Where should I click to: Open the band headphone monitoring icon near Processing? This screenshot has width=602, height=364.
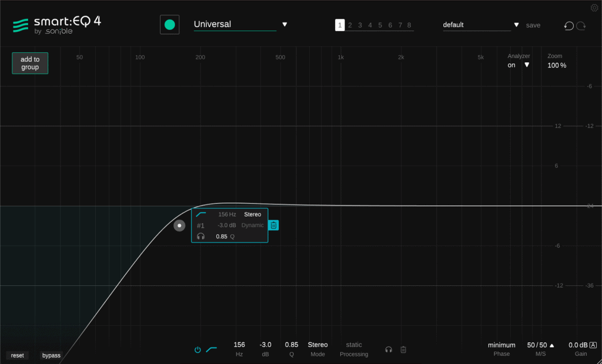[389, 349]
